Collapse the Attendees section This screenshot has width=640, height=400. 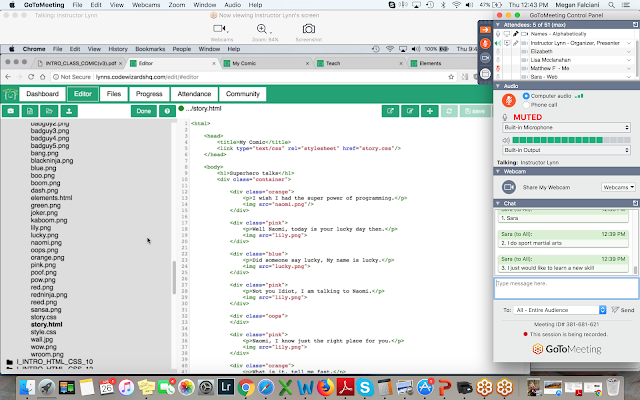(498, 25)
